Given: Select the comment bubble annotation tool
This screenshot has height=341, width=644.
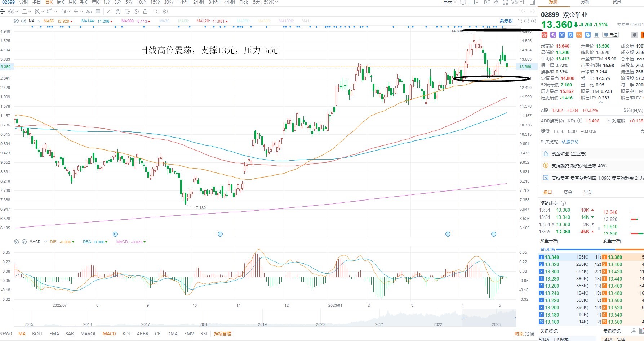Looking at the screenshot, I should coord(98,12).
